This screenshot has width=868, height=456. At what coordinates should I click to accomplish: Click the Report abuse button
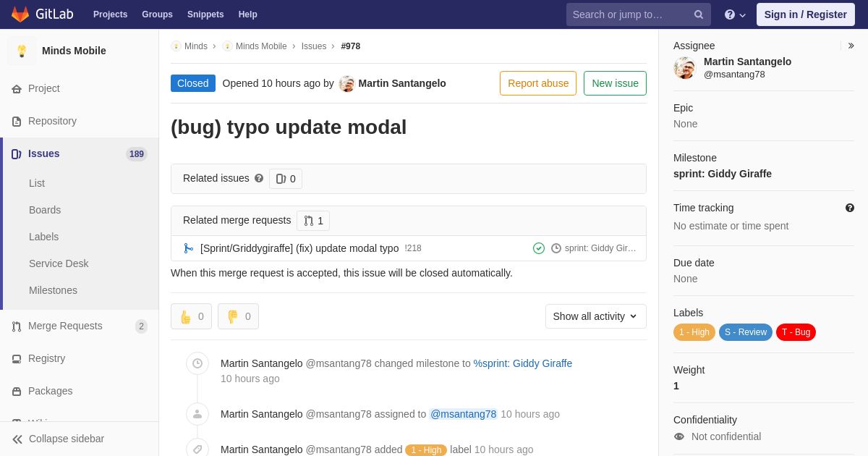(x=538, y=83)
